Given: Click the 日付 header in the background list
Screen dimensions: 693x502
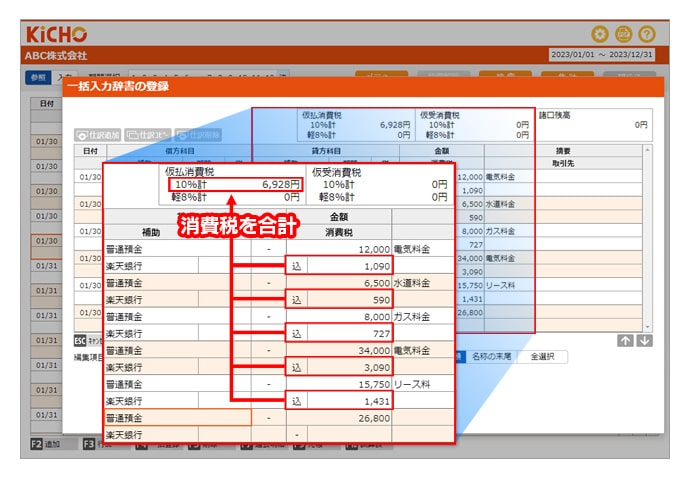Looking at the screenshot, I should click(46, 103).
